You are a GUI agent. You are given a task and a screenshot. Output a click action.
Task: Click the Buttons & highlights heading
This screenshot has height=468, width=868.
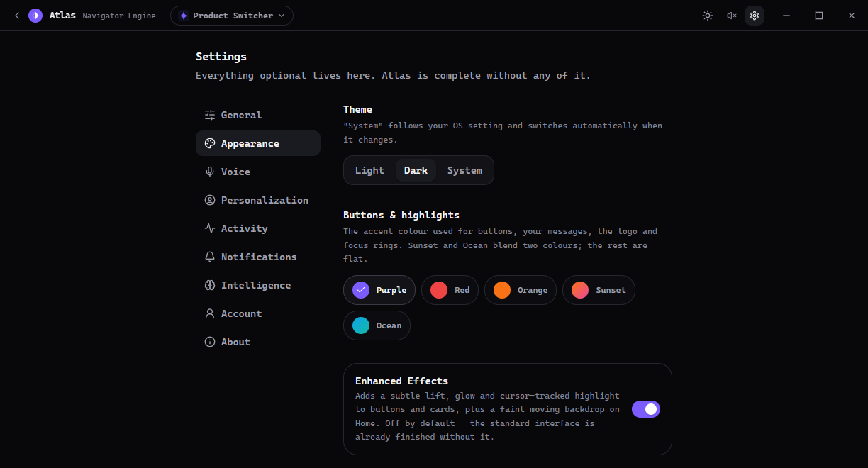coord(401,215)
